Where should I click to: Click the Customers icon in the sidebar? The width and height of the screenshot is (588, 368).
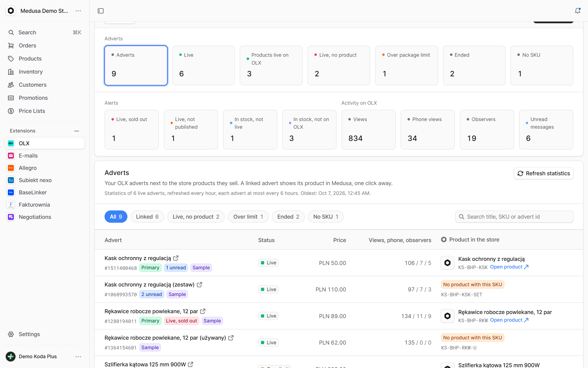(11, 85)
